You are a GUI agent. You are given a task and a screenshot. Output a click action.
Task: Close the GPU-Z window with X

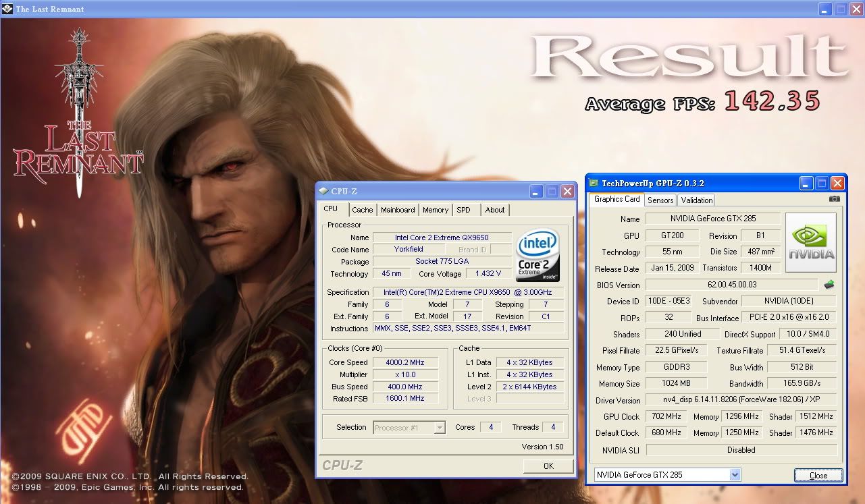point(838,183)
